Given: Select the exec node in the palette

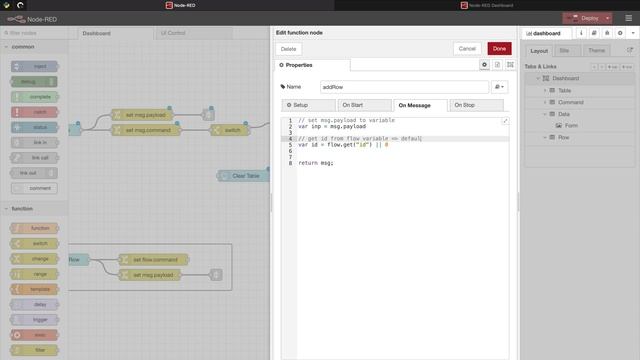Looking at the screenshot, I should pyautogui.click(x=35, y=335).
